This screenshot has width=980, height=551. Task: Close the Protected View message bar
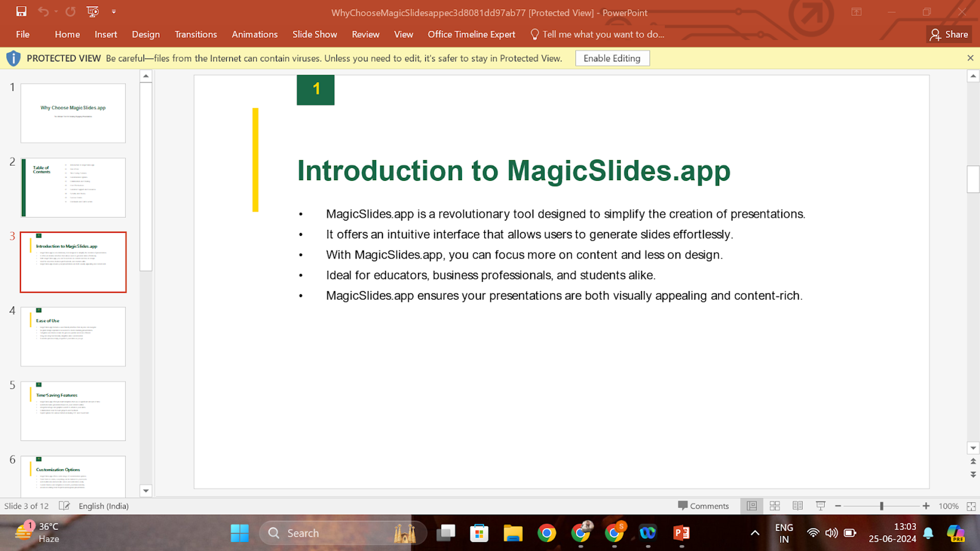[970, 58]
